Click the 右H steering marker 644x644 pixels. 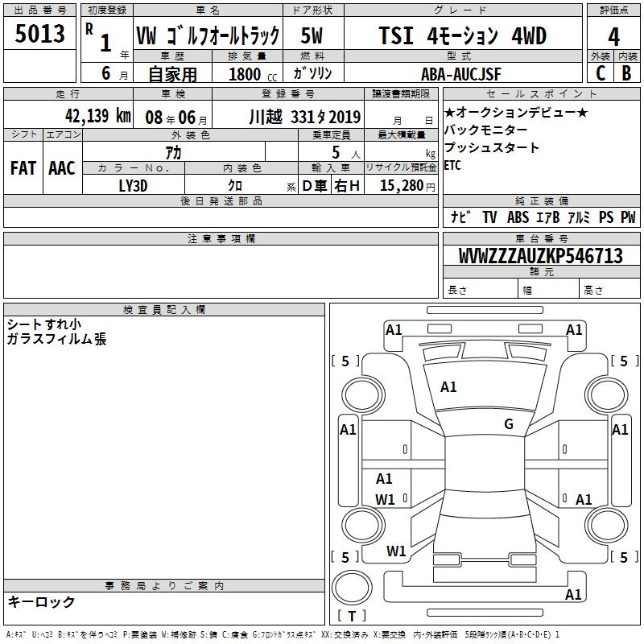(348, 186)
